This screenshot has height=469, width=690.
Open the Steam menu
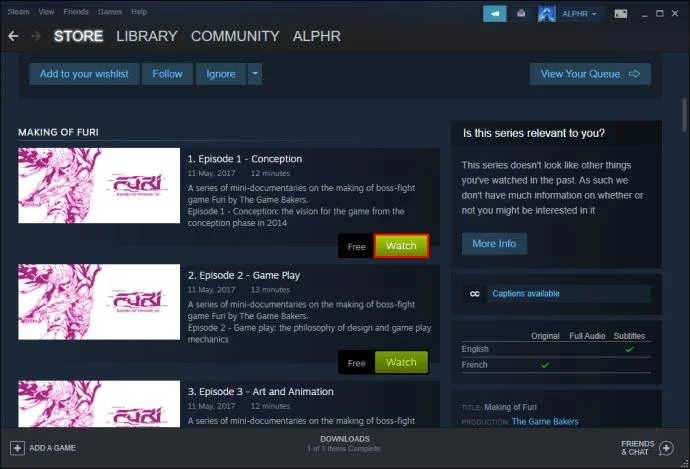click(x=18, y=12)
